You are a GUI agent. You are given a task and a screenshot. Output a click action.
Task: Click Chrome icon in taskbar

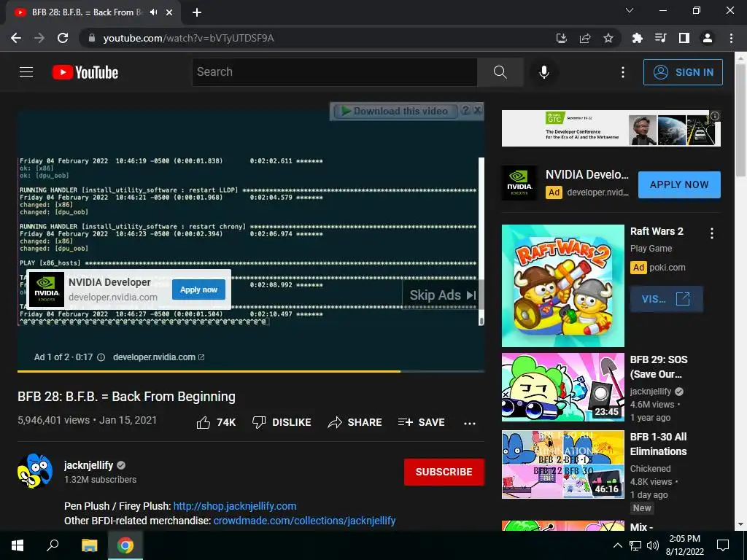coord(125,545)
